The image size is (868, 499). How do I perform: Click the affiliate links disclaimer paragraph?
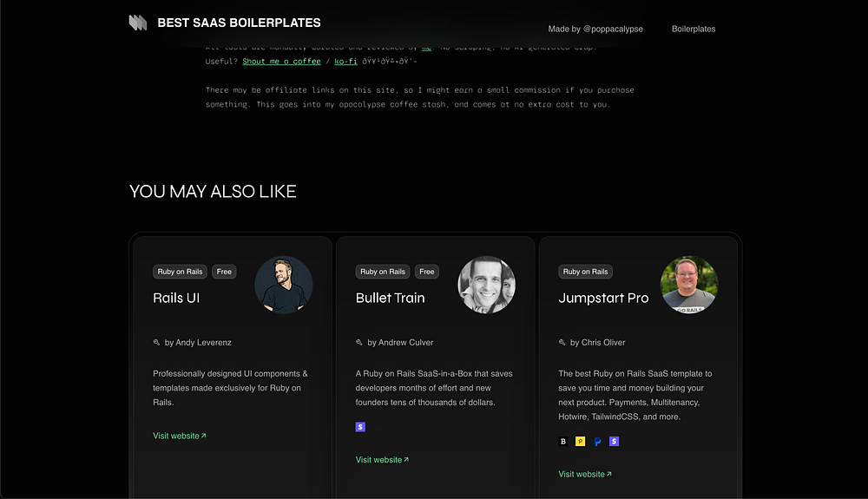[419, 97]
